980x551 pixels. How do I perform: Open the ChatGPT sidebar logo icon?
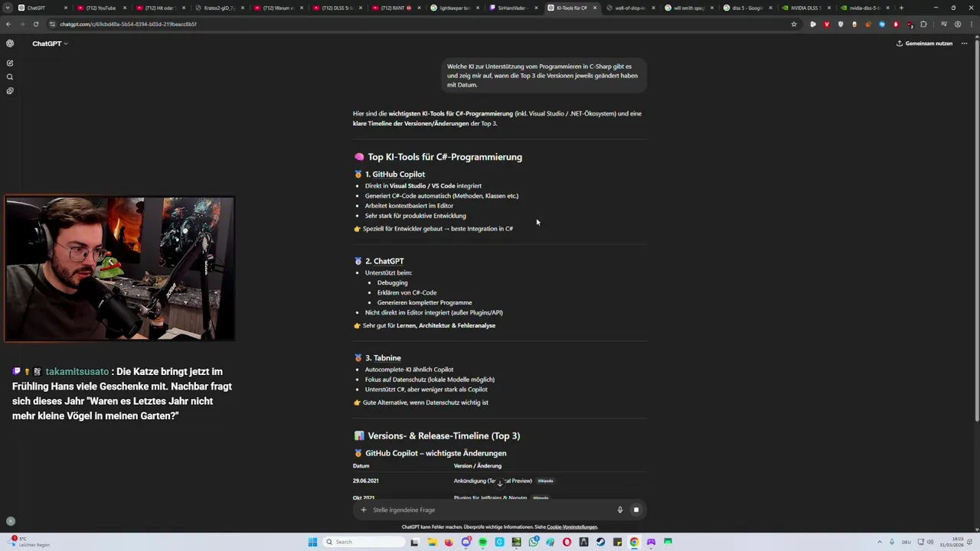(10, 44)
